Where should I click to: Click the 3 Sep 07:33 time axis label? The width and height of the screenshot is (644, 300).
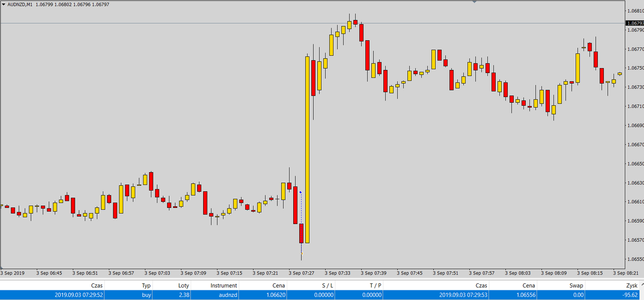(338, 273)
